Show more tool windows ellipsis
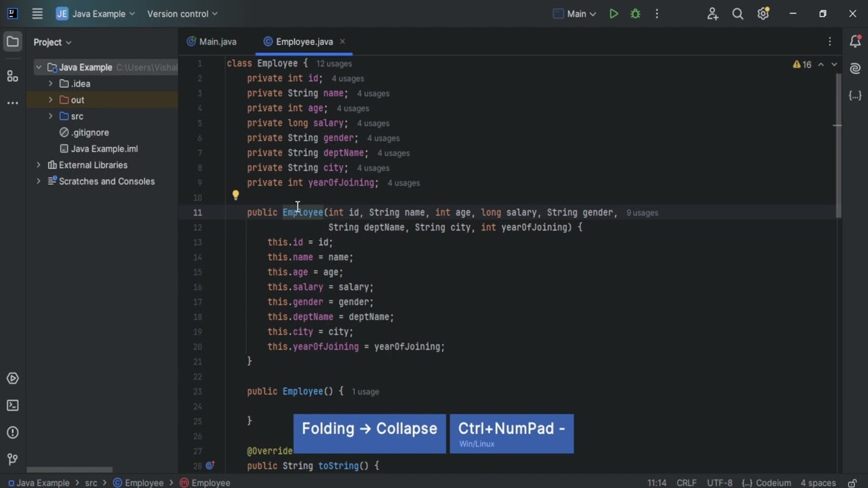Screen dimensions: 868x488 click(x=12, y=103)
